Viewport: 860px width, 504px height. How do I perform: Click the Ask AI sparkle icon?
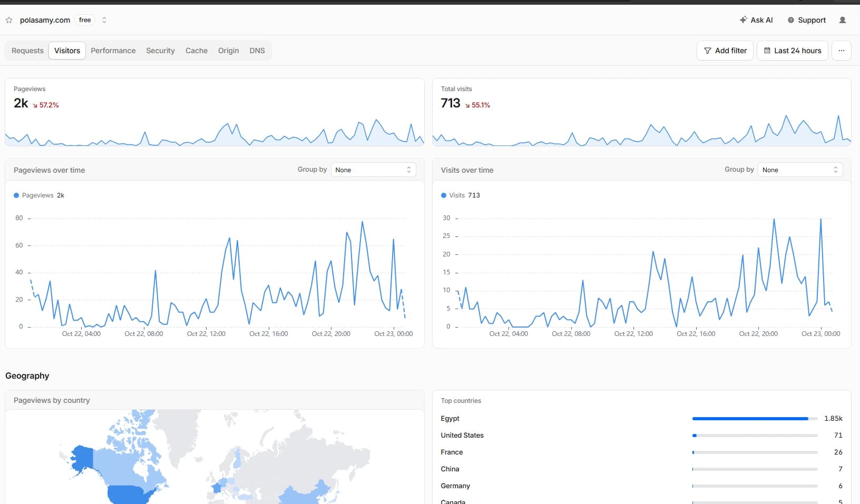click(x=743, y=20)
